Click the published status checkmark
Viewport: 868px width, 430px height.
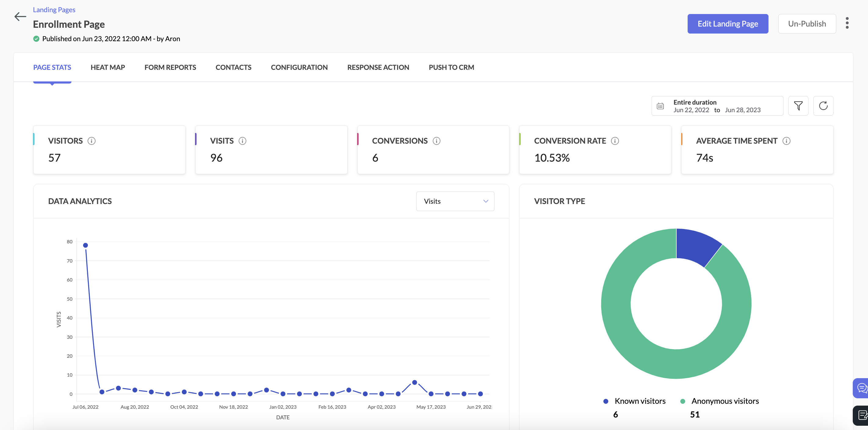pyautogui.click(x=36, y=38)
